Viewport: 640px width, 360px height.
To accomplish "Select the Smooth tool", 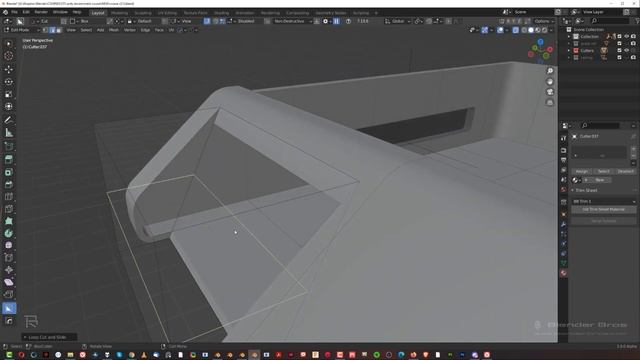I will (9, 245).
